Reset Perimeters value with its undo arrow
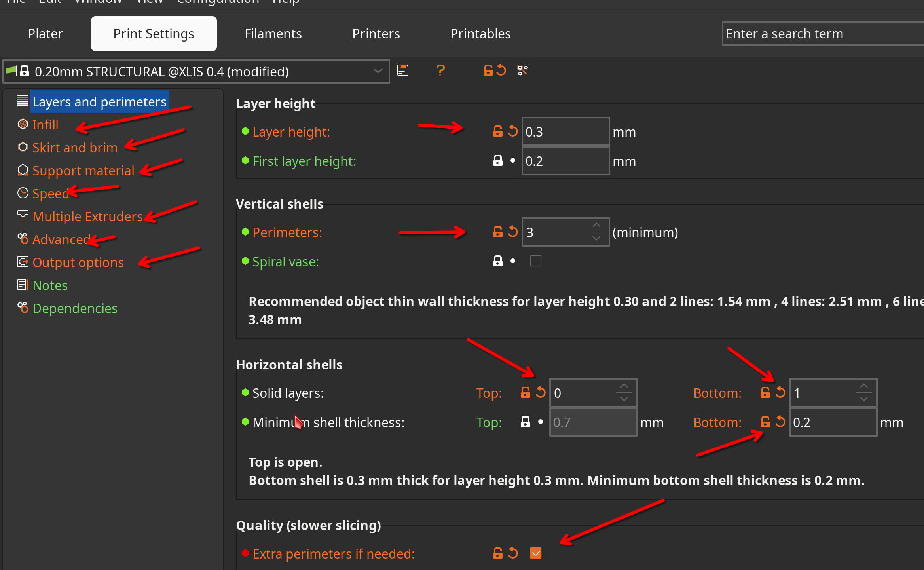The height and width of the screenshot is (570, 924). pyautogui.click(x=513, y=232)
